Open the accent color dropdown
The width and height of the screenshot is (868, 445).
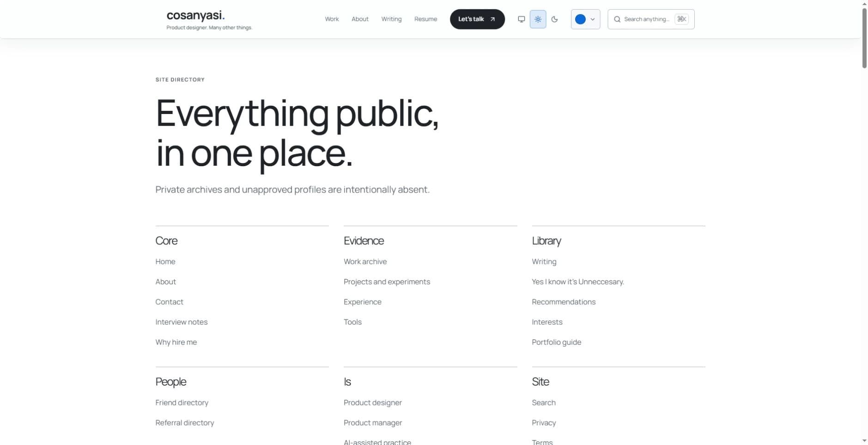click(585, 19)
